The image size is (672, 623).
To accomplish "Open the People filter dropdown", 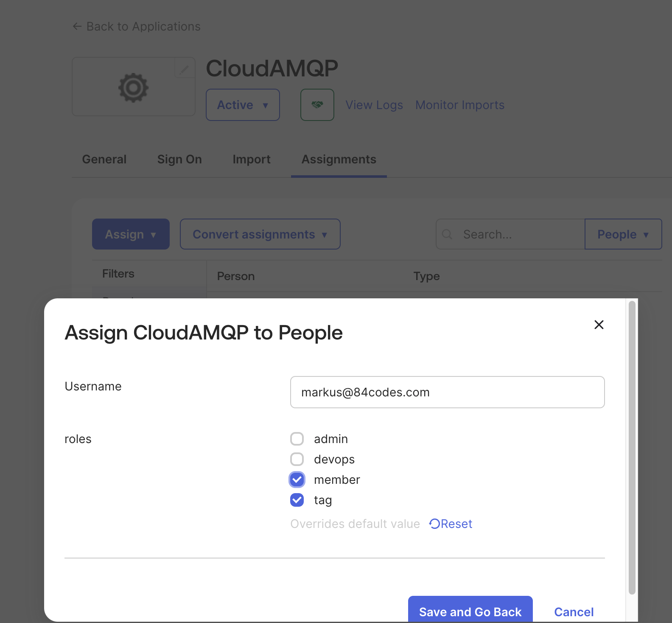I will (x=623, y=234).
